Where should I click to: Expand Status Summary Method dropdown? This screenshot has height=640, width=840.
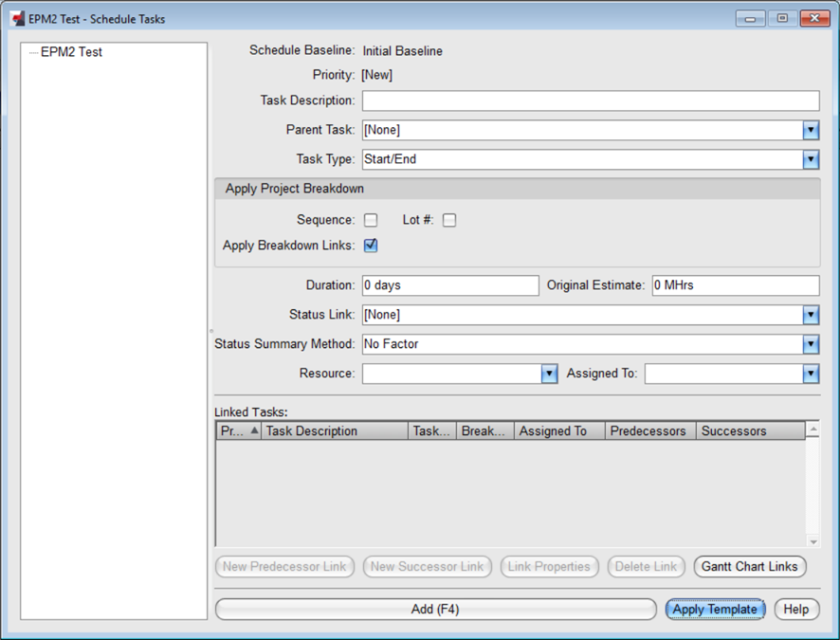click(x=811, y=344)
